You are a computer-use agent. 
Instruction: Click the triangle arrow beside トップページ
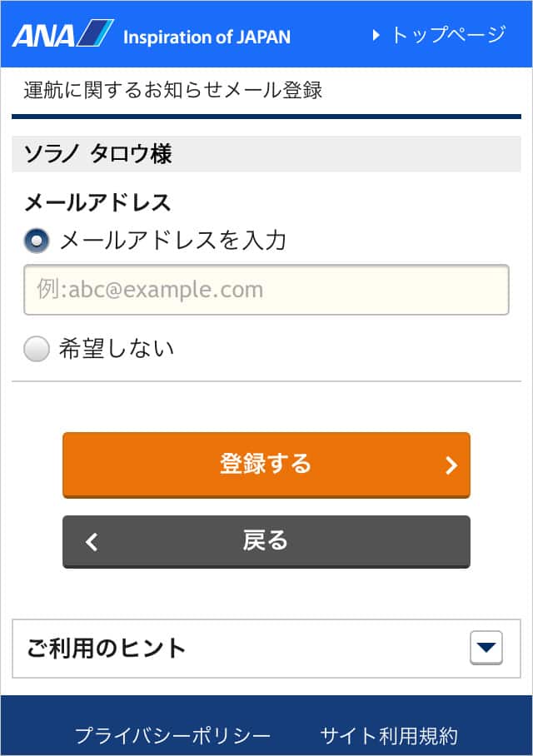(x=376, y=35)
